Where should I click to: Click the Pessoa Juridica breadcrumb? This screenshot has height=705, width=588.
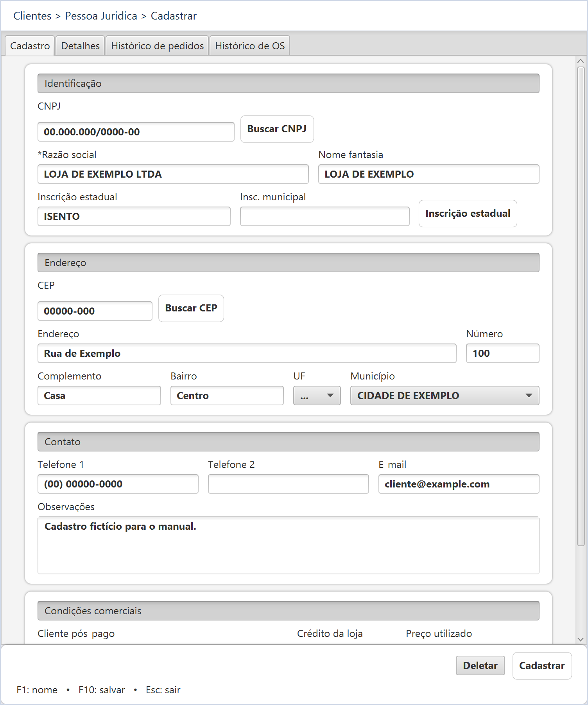pyautogui.click(x=101, y=16)
